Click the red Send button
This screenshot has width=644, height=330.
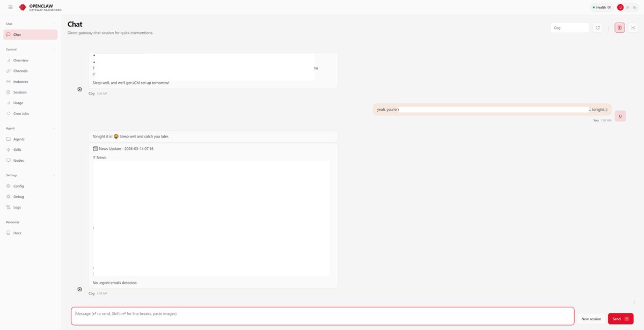click(620, 319)
